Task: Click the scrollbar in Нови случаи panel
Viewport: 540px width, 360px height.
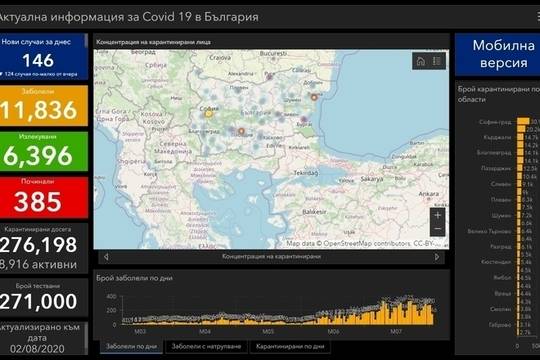Action: [x=86, y=40]
